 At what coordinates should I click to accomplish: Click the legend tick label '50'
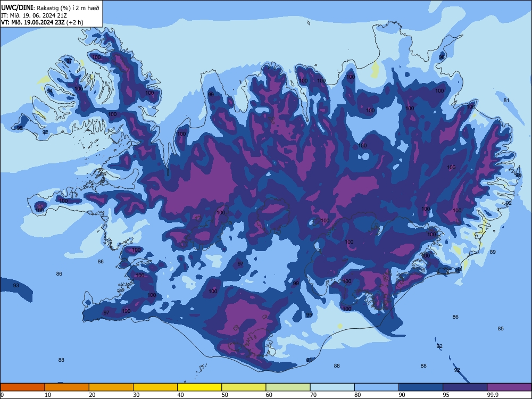click(x=225, y=395)
